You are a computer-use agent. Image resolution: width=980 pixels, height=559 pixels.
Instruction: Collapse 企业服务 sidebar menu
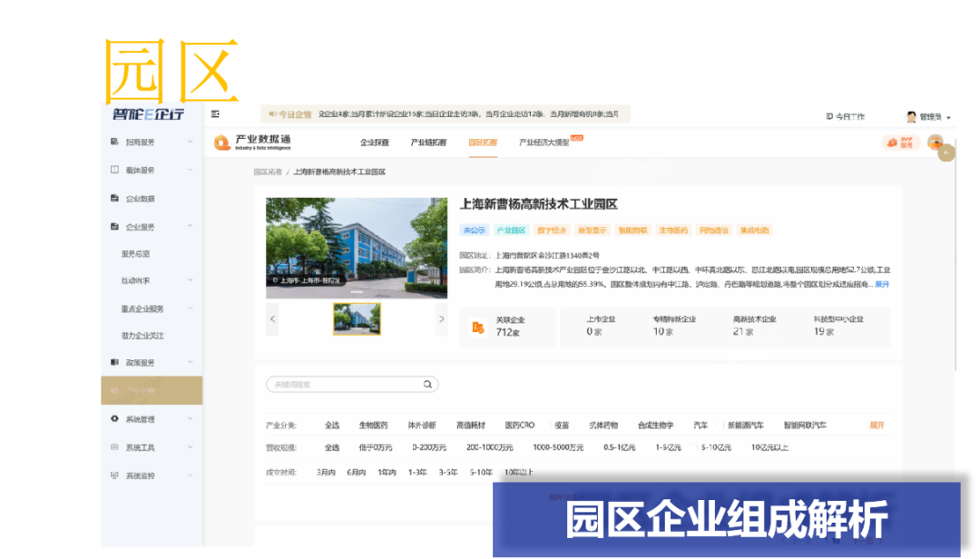click(x=190, y=227)
